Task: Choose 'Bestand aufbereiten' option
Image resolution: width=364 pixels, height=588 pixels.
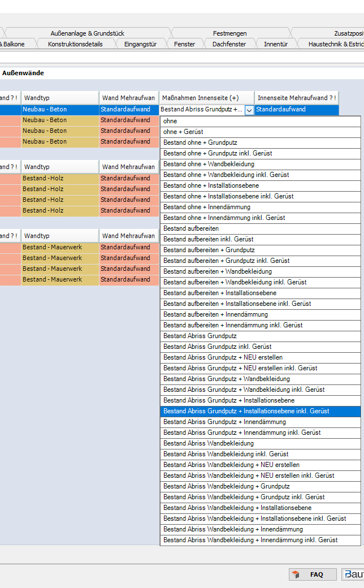Action: pos(260,228)
